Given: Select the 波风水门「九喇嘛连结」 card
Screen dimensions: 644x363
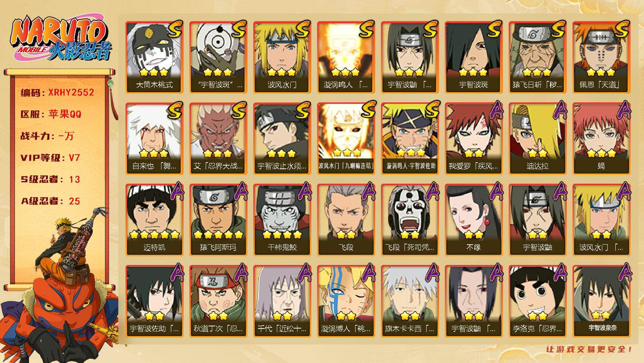Looking at the screenshot, I should [346, 139].
